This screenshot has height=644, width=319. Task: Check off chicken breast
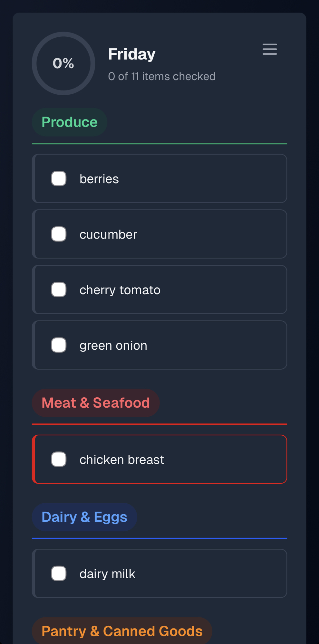pyautogui.click(x=59, y=459)
